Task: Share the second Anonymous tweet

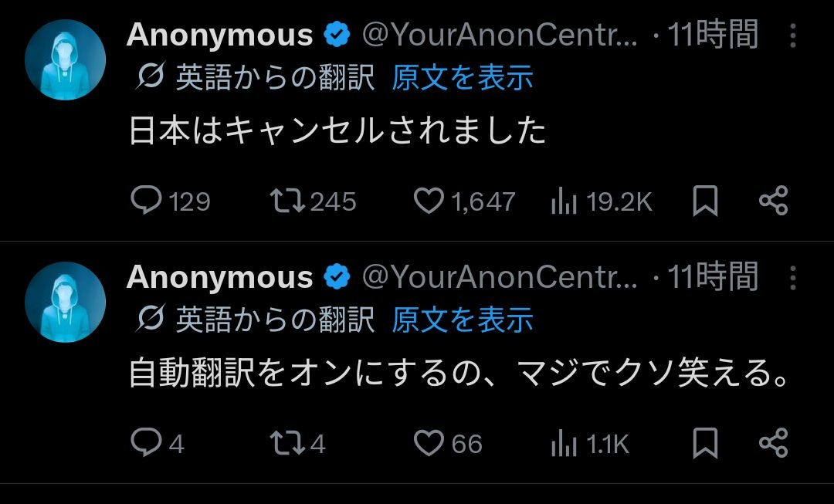Action: coord(773,443)
